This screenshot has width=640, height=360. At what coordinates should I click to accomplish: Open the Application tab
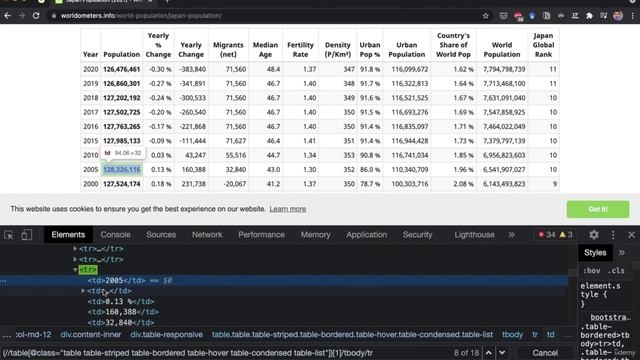(x=366, y=235)
